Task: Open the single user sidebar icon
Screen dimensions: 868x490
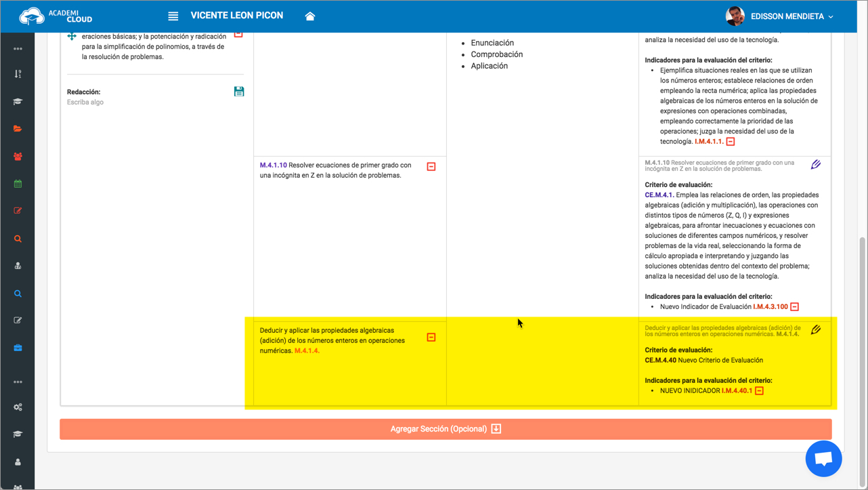Action: click(18, 462)
